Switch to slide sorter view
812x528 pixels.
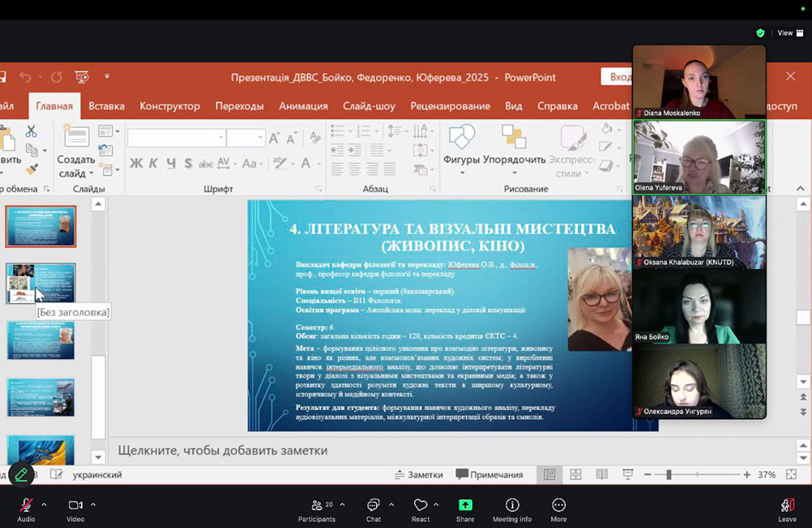(575, 474)
